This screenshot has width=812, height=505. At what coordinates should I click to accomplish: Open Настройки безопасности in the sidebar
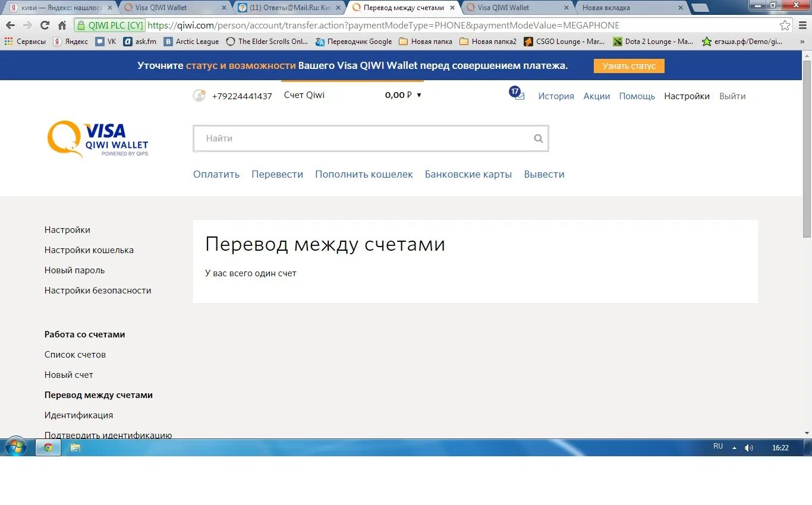coord(98,291)
